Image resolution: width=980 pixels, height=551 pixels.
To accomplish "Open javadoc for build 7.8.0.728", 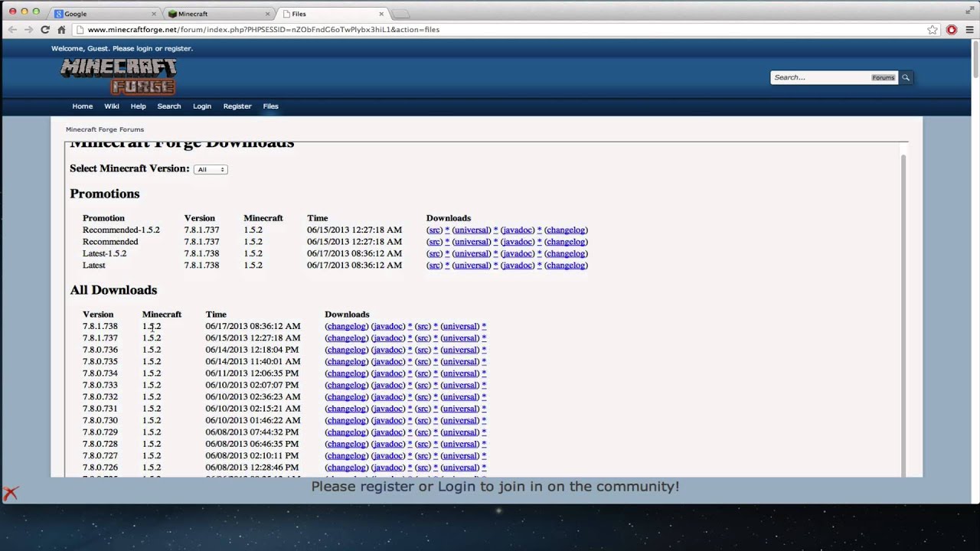I will [x=388, y=444].
